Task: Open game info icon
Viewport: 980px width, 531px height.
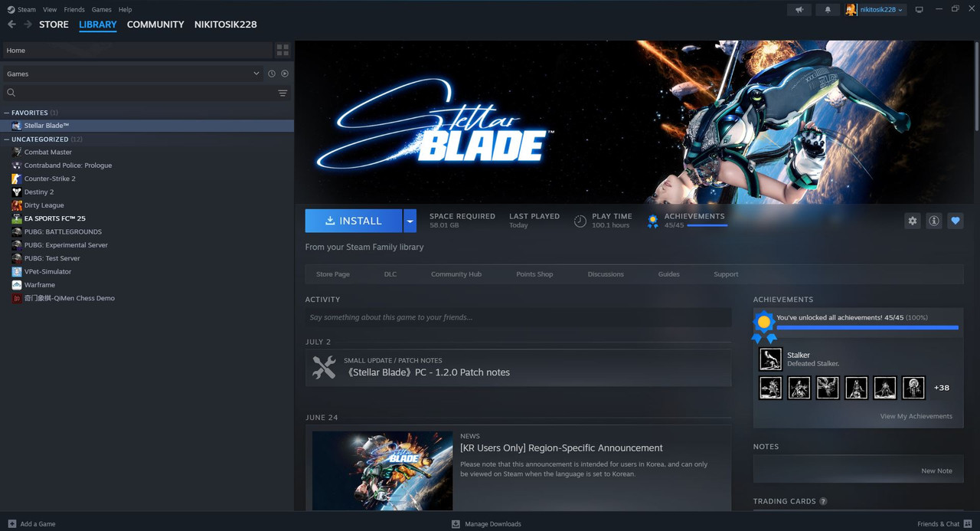Action: [933, 221]
